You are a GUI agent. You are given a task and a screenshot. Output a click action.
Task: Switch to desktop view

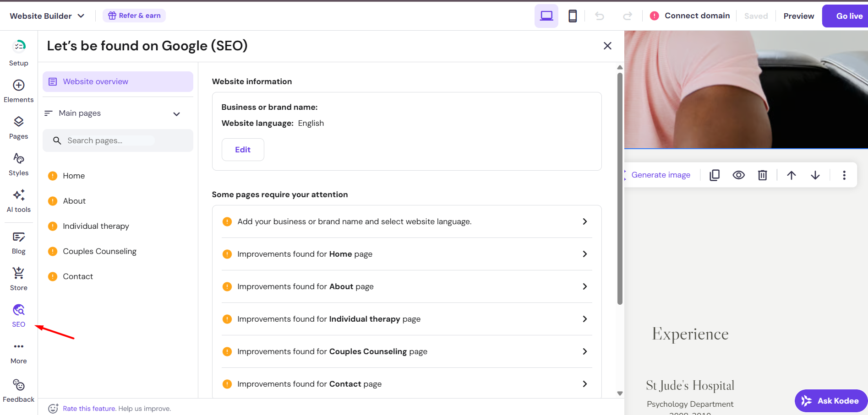[x=546, y=16]
